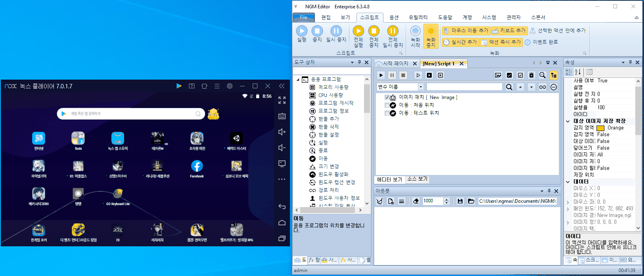This screenshot has width=644, height=276.
Task: Expand the 마우스 좌 property row
Action: (x=568, y=202)
